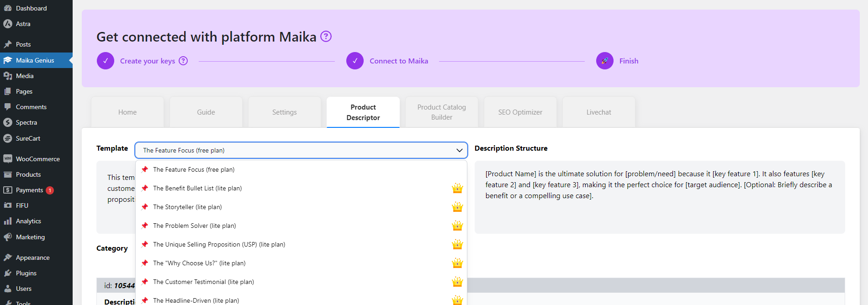
Task: Click the Finish rocket icon
Action: 605,61
